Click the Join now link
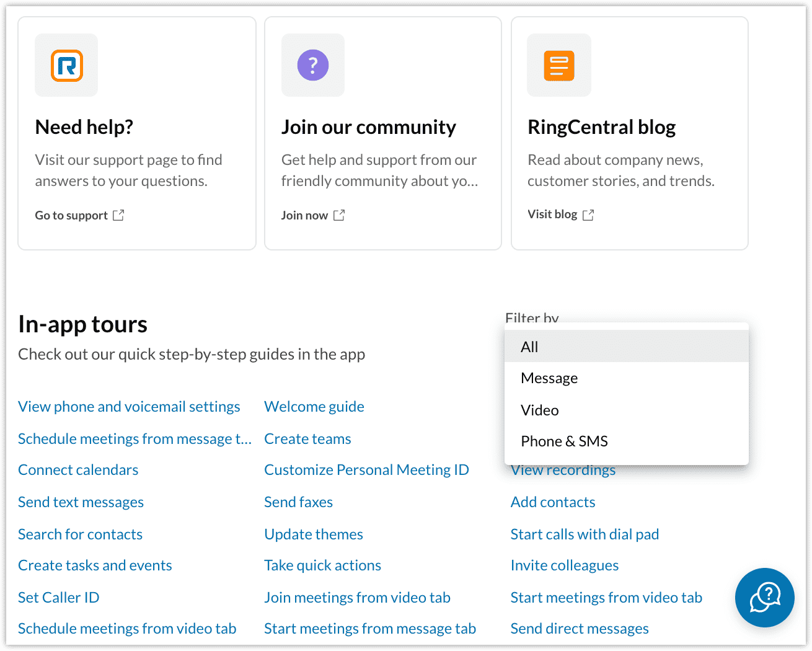The width and height of the screenshot is (812, 651). point(304,215)
